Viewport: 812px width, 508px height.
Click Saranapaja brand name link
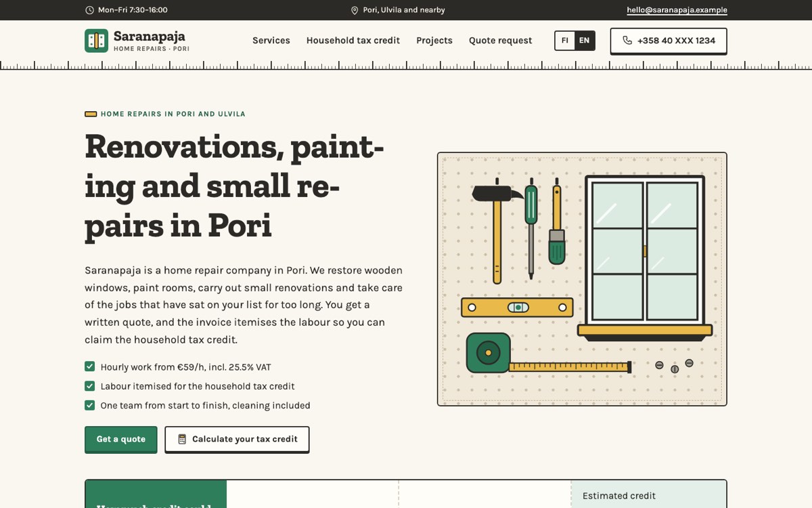click(150, 37)
